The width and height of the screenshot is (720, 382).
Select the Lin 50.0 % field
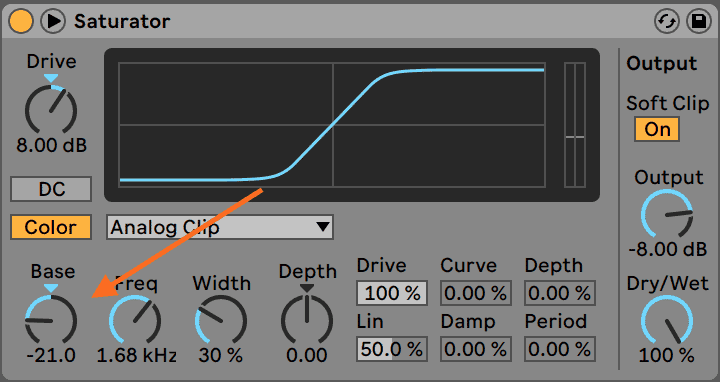(x=392, y=349)
